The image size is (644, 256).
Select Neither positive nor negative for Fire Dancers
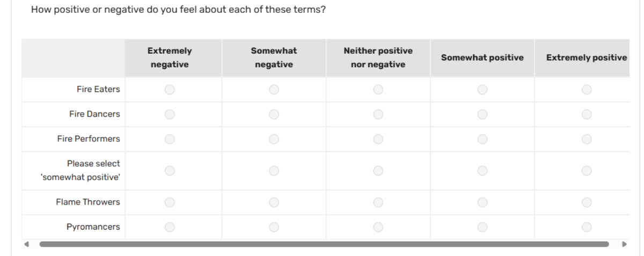coord(378,114)
